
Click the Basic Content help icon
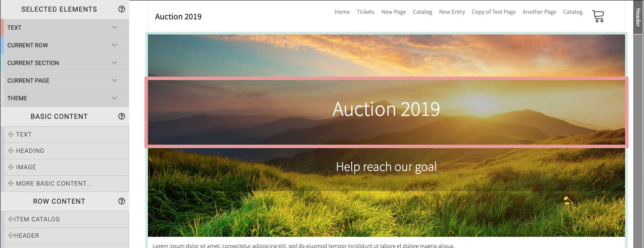(122, 116)
